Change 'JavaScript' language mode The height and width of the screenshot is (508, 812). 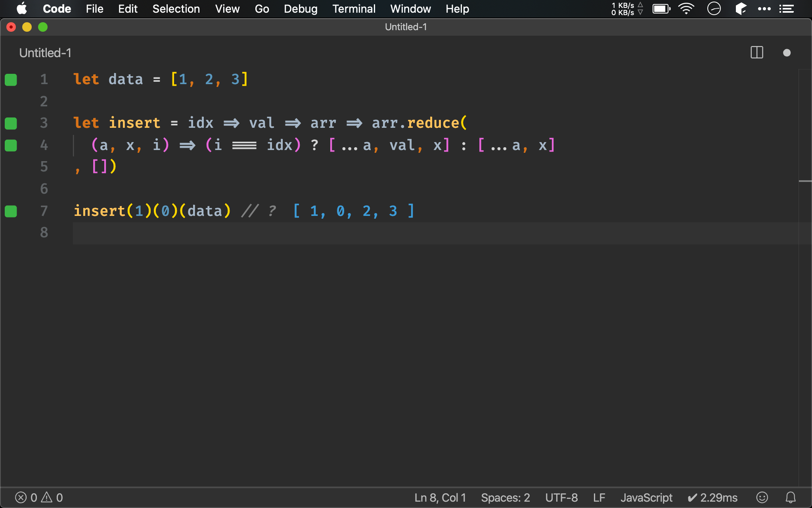tap(646, 498)
